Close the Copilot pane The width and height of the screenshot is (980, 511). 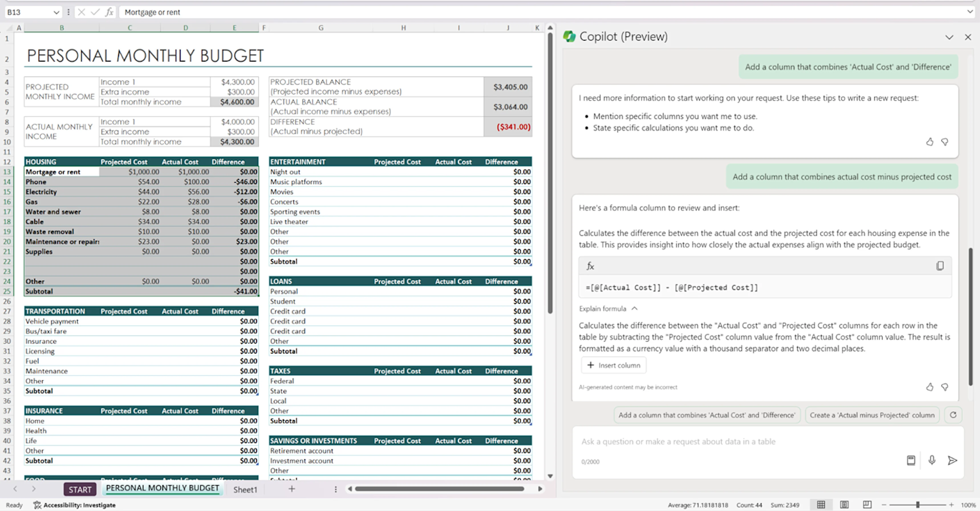point(968,37)
